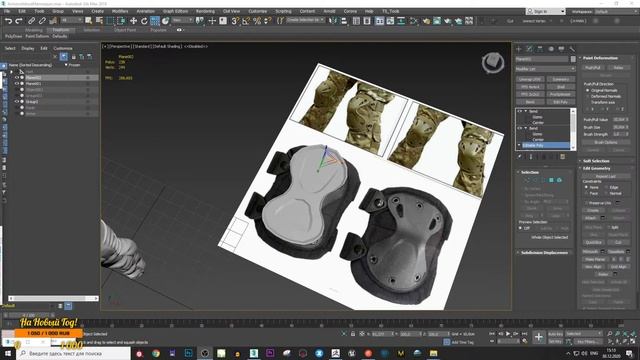Screen dimensions: 640x360
Task: Click the Push/Pull button
Action: tap(593, 68)
